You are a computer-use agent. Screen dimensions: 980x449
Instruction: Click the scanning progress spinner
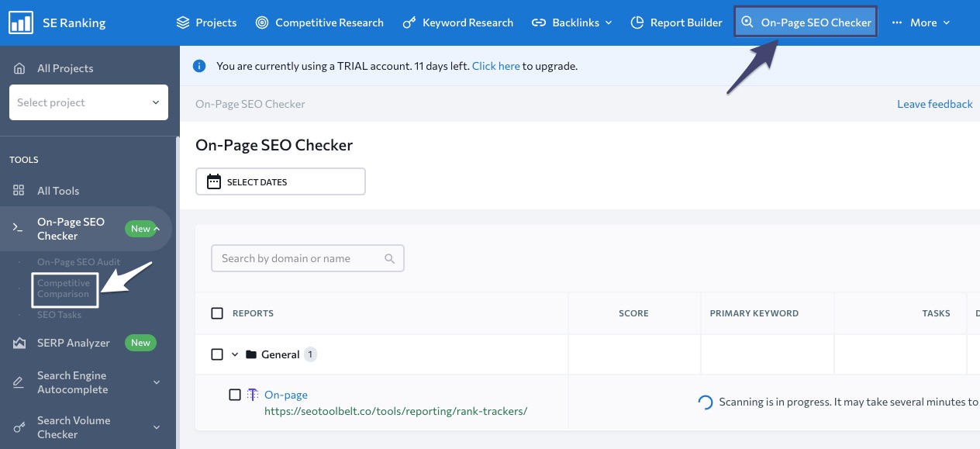pyautogui.click(x=706, y=402)
